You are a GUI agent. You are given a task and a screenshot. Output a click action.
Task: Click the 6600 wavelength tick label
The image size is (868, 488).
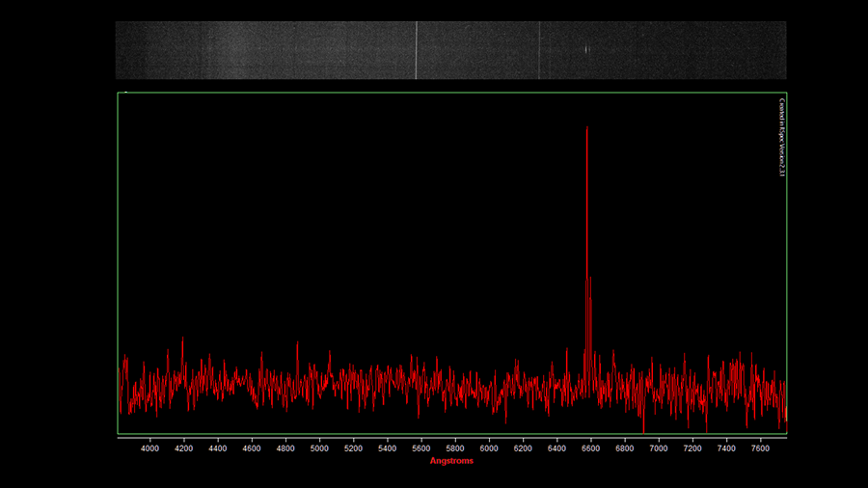click(590, 448)
